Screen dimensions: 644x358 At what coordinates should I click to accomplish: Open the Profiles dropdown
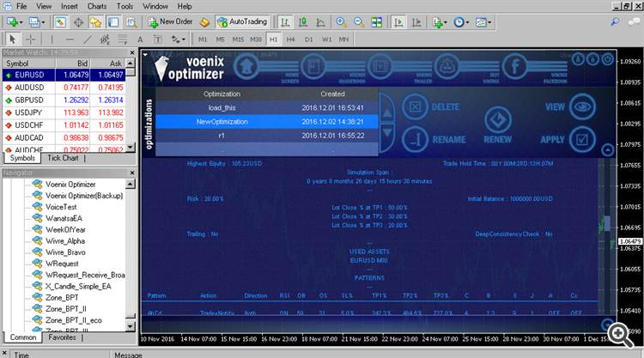[36, 22]
